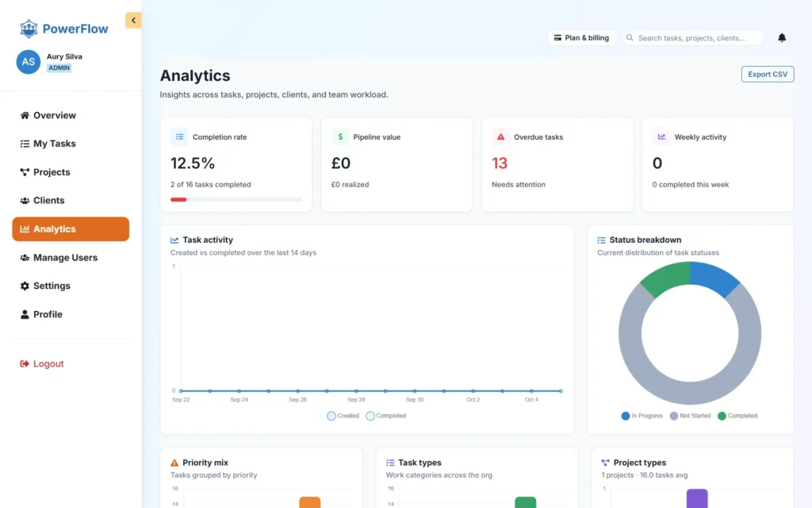Open Settings from the sidebar
Image resolution: width=812 pixels, height=508 pixels.
pyautogui.click(x=71, y=286)
